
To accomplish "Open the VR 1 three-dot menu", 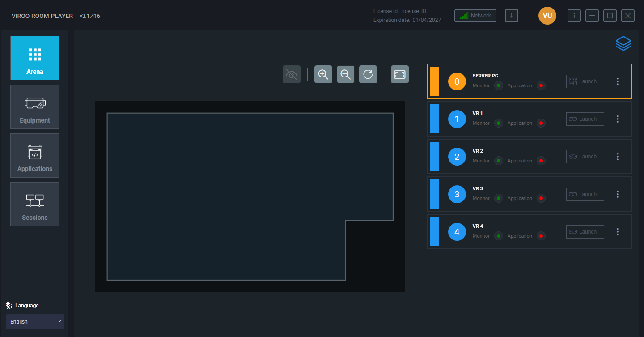I will pos(618,119).
